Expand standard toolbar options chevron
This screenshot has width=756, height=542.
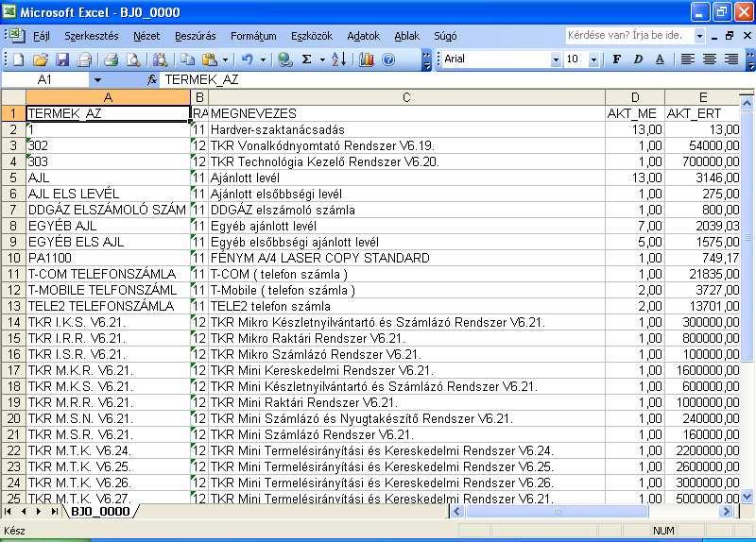click(426, 59)
